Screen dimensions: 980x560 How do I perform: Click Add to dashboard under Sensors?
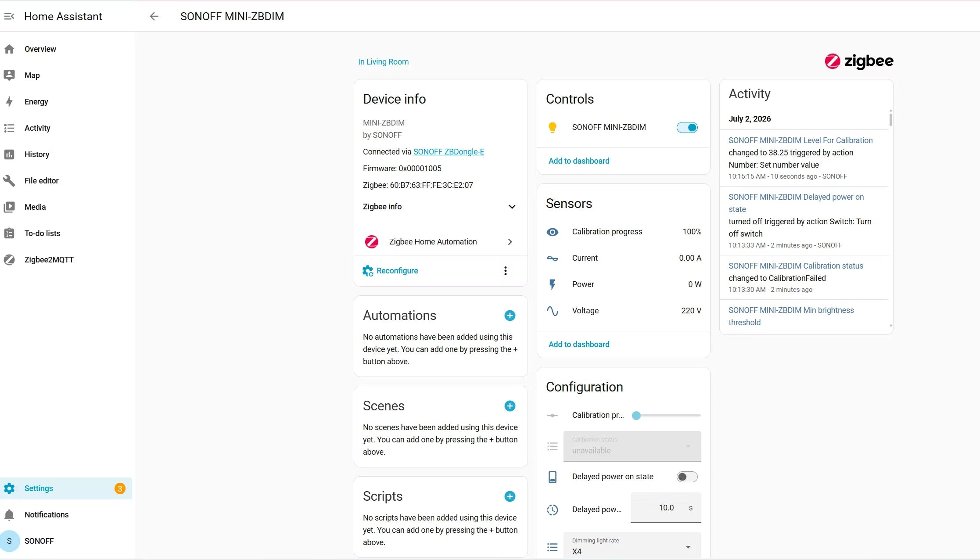point(579,345)
